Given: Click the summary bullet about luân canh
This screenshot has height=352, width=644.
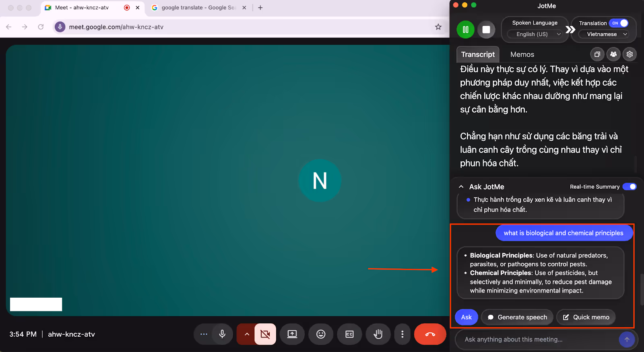Looking at the screenshot, I should pyautogui.click(x=543, y=204).
